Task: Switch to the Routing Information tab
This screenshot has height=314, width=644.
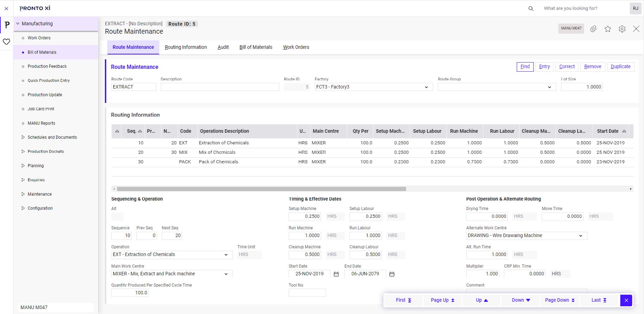Action: (186, 47)
